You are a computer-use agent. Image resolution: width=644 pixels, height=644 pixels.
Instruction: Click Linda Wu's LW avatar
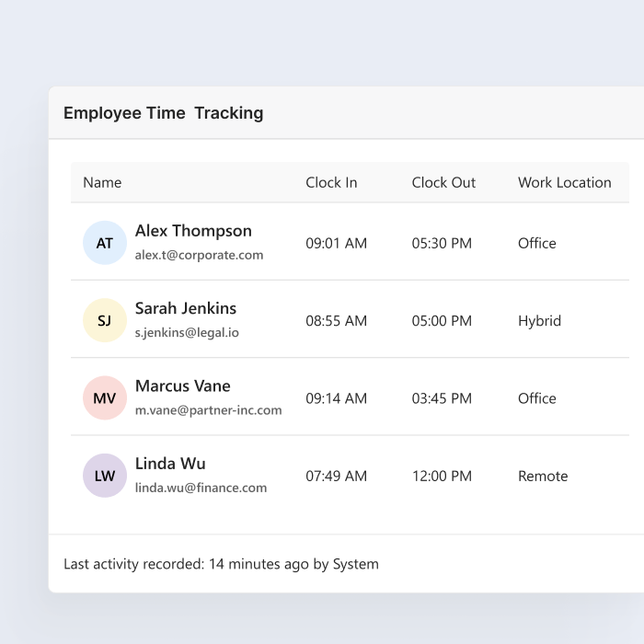(105, 476)
